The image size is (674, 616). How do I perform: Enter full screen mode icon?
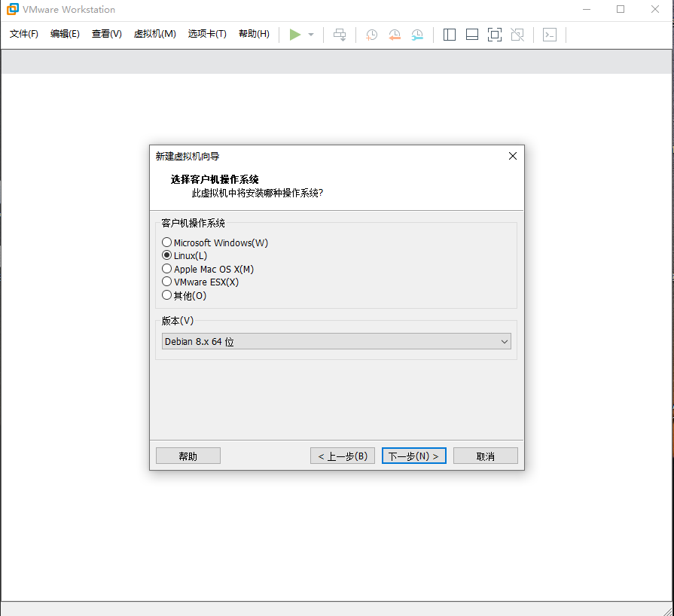click(495, 35)
